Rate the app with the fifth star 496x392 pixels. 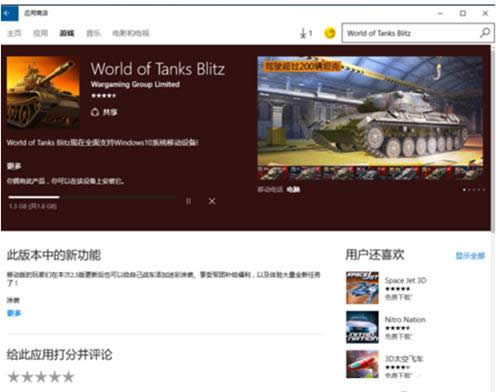pos(68,377)
